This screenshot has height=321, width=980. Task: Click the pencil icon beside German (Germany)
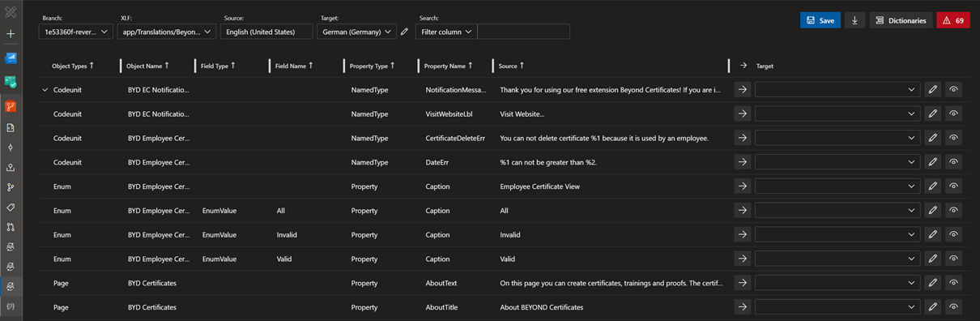pos(404,32)
